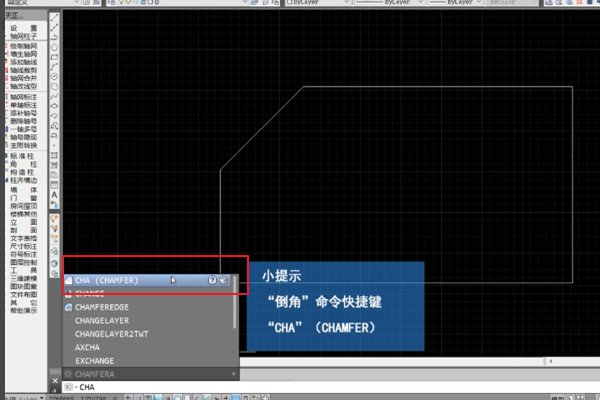
Task: Select the Table tool
Action: click(x=54, y=185)
